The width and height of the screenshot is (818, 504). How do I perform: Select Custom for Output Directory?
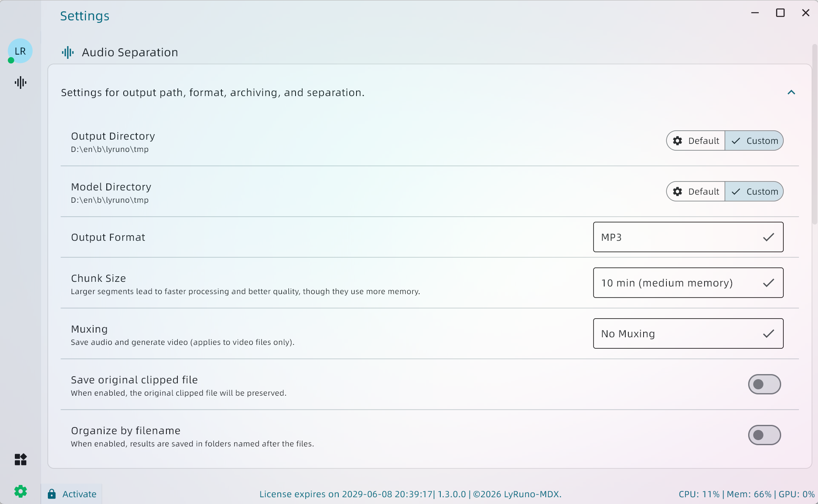[x=754, y=141]
